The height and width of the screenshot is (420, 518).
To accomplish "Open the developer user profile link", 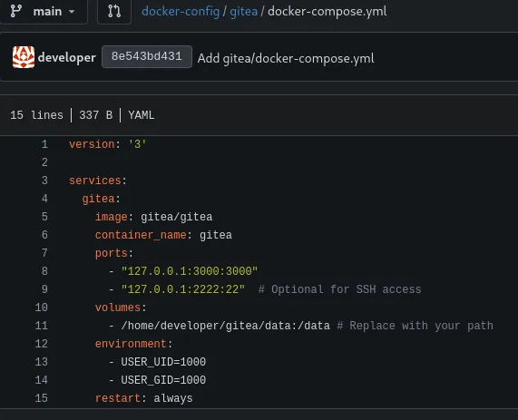I will click(67, 57).
